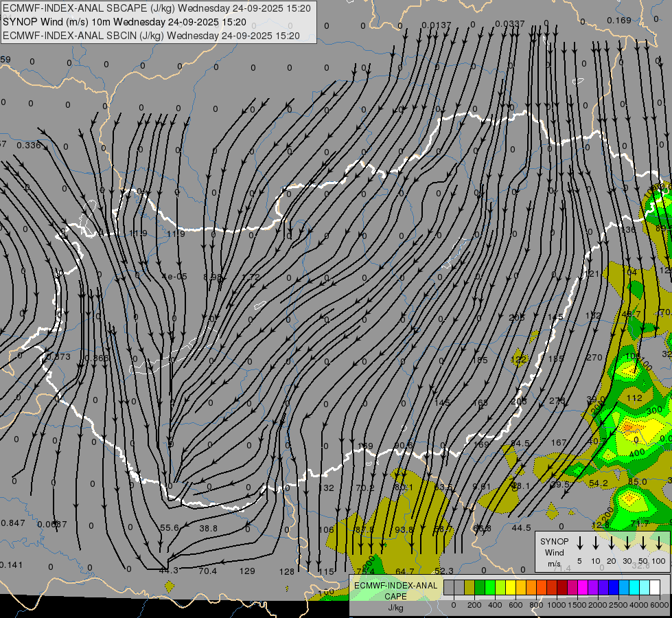Click the map value '0.847'
The width and height of the screenshot is (672, 618).
pos(13,523)
